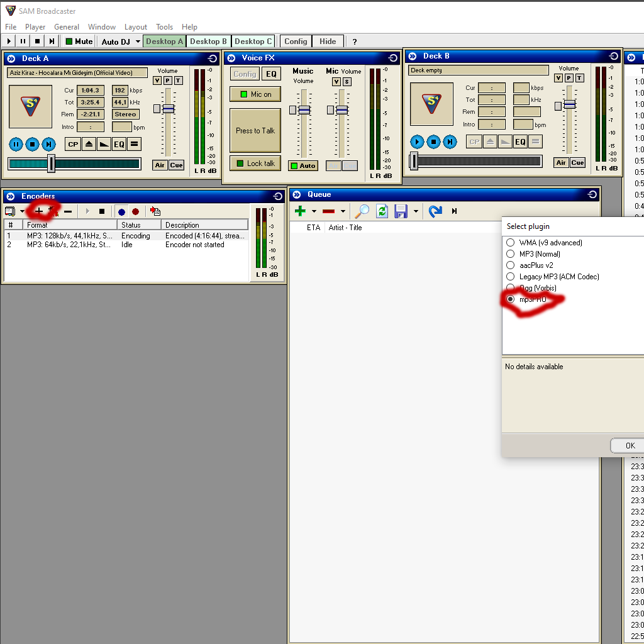Image resolution: width=644 pixels, height=644 pixels.
Task: Toggle the Air button on Deck A
Action: [x=160, y=165]
